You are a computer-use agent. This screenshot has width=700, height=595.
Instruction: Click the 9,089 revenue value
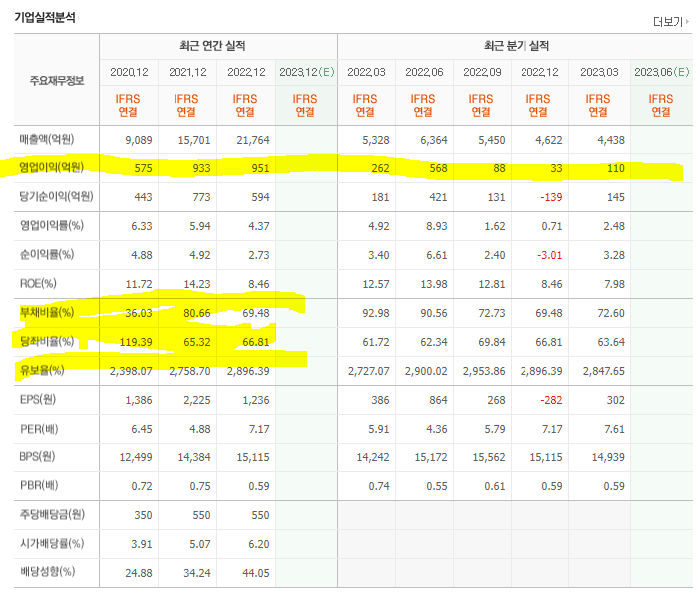tap(139, 140)
